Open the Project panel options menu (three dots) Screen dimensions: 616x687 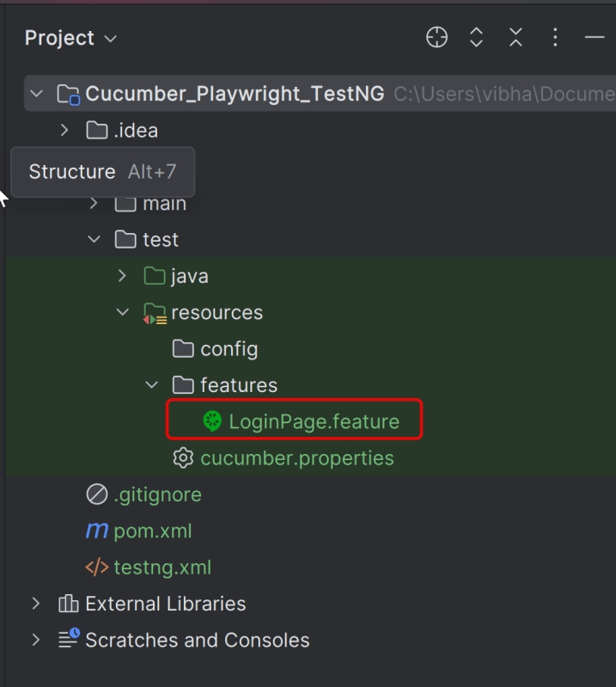coord(555,38)
